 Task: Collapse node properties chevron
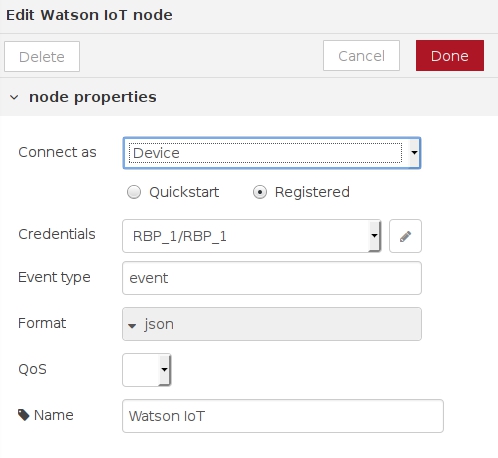click(14, 97)
